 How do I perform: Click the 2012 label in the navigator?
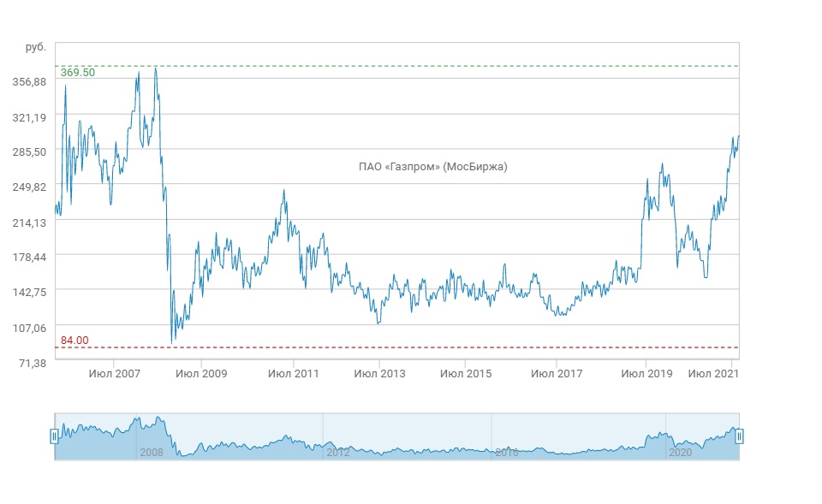click(x=337, y=452)
